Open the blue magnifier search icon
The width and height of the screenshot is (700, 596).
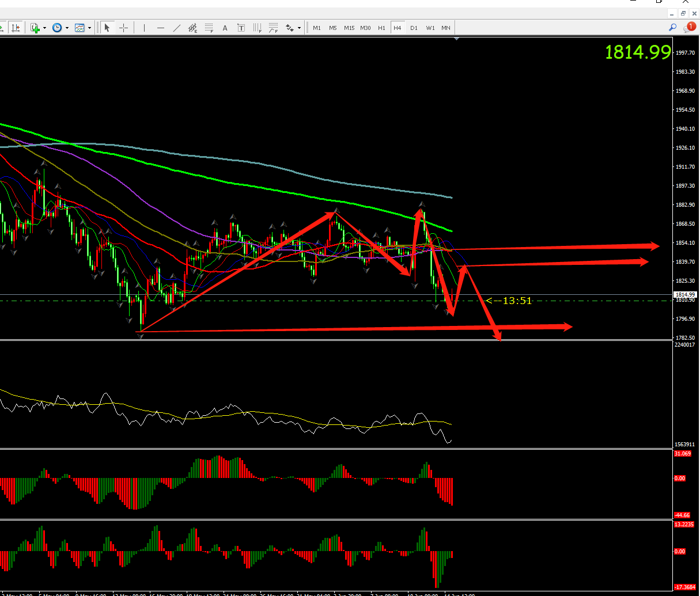[672, 27]
